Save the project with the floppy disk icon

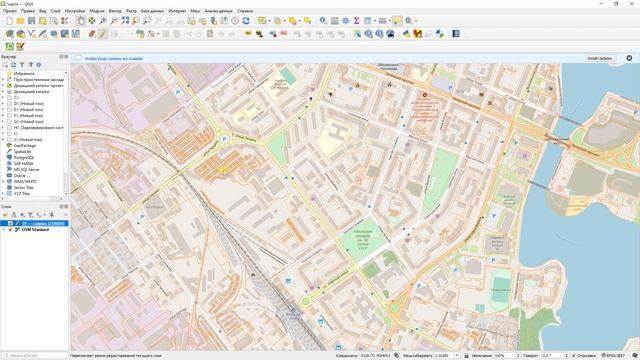tap(31, 21)
